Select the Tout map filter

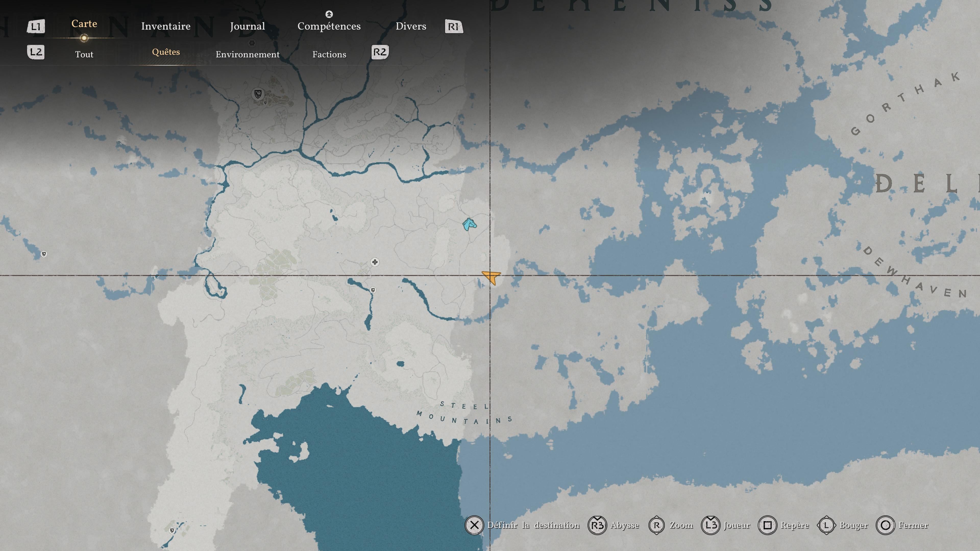click(84, 54)
